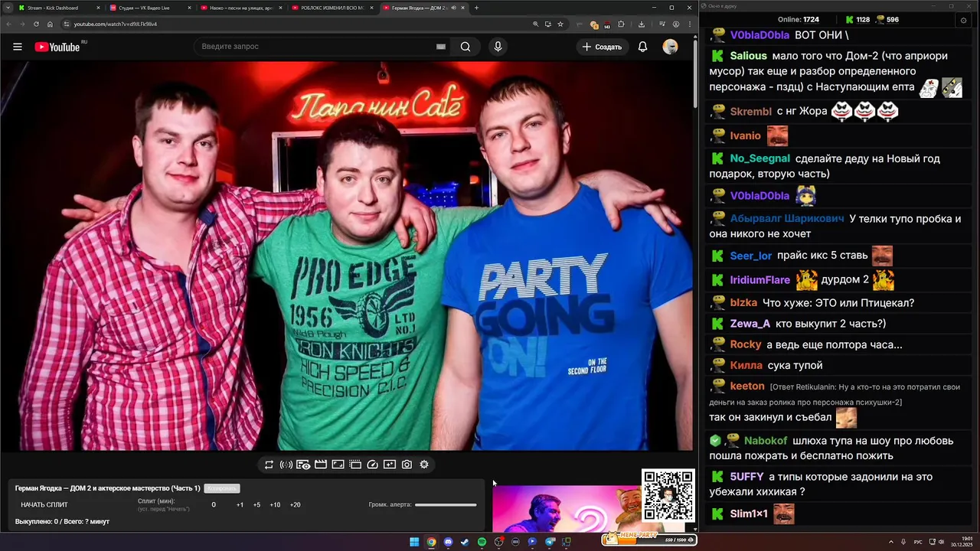This screenshot has height=551, width=980.
Task: Open Telegram from the taskbar
Action: pos(549,542)
